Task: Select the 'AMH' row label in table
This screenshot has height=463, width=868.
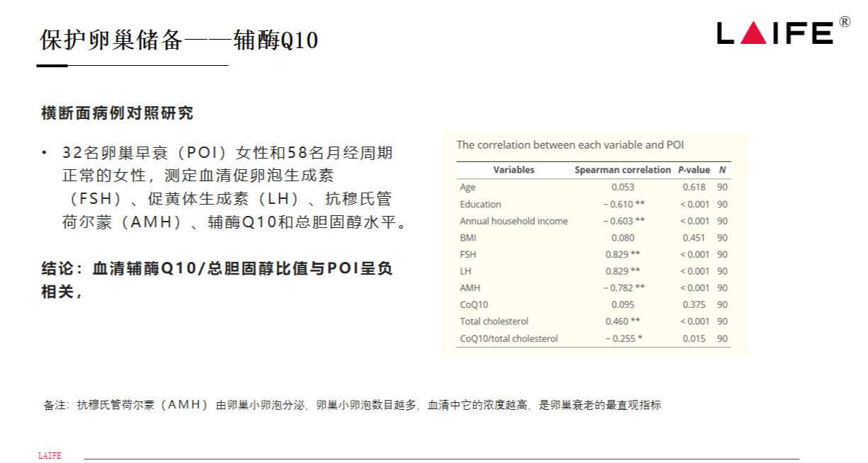Action: pos(470,288)
